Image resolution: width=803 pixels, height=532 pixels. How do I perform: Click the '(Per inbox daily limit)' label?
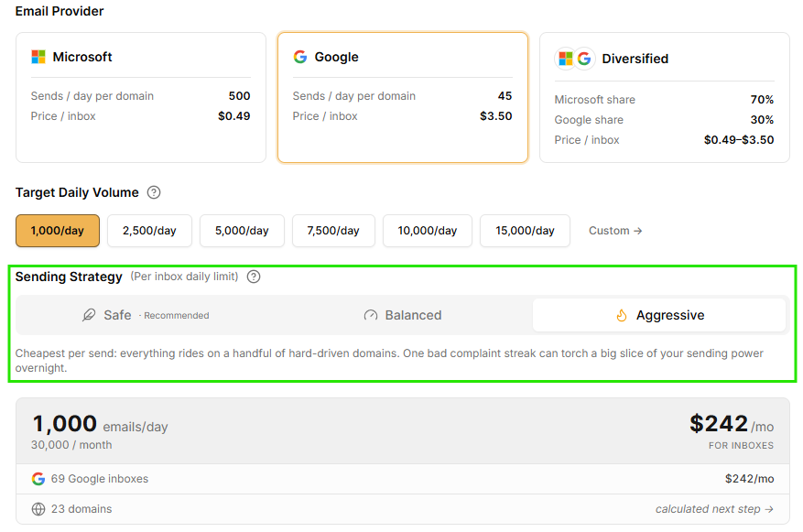pos(184,277)
